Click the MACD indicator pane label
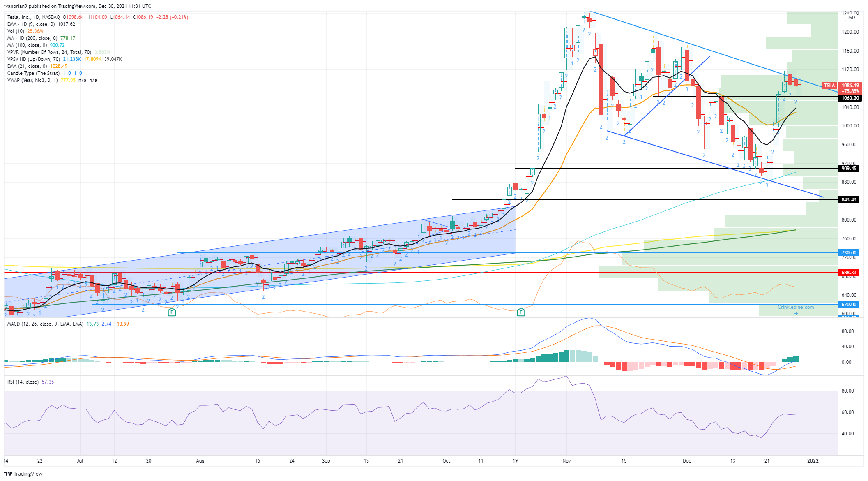The image size is (868, 481). click(45, 324)
